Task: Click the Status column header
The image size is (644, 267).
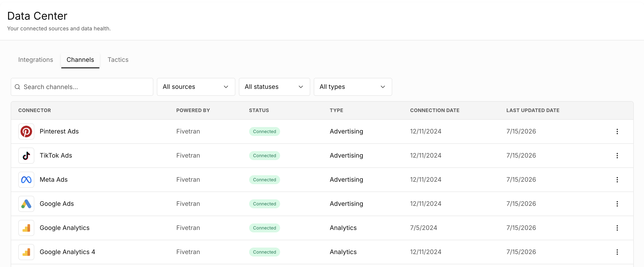Action: [x=259, y=111]
